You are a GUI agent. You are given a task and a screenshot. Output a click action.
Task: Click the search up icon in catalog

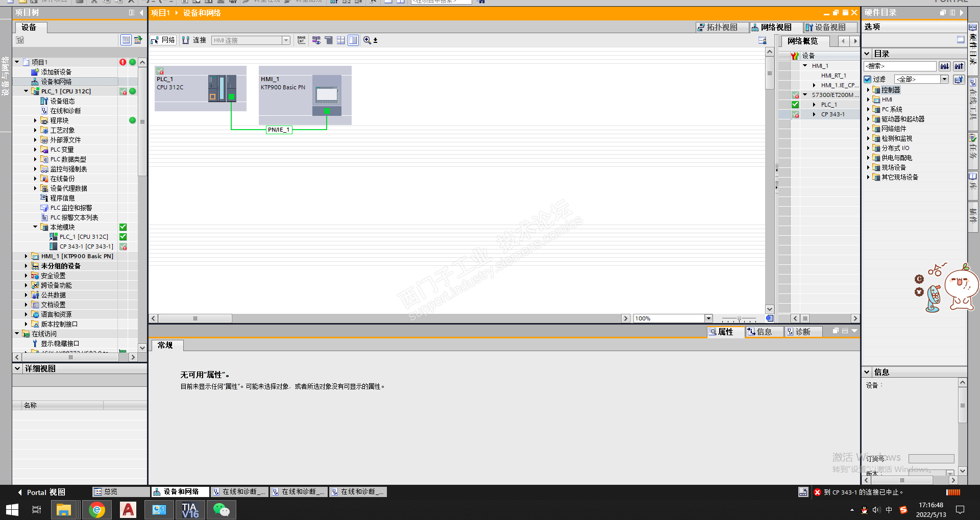[x=959, y=66]
